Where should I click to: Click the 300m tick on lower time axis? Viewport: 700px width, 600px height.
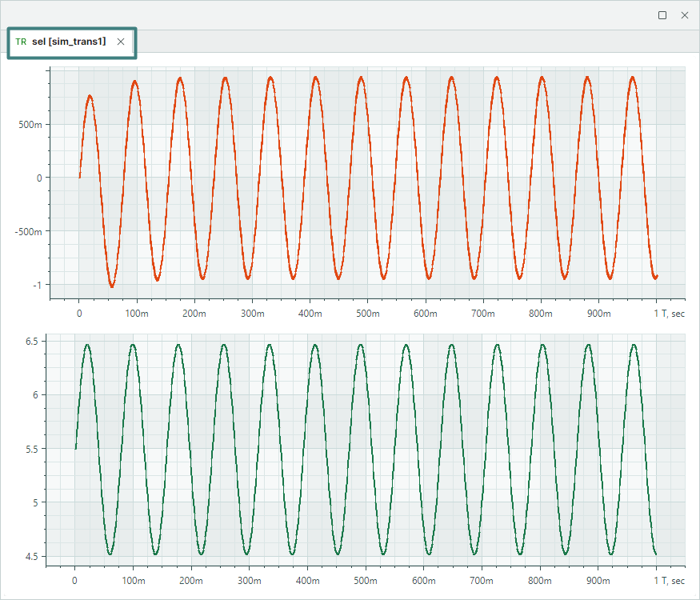[x=249, y=580]
